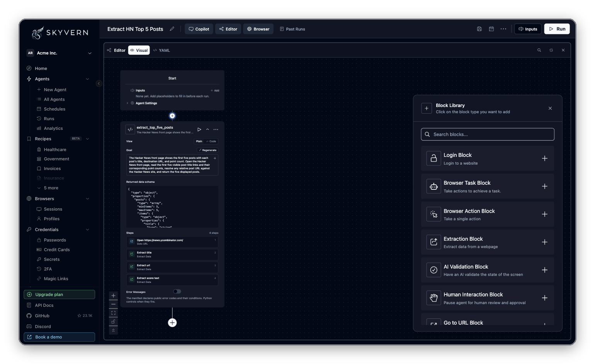Add the Login Block
The image size is (595, 364).
tap(544, 158)
